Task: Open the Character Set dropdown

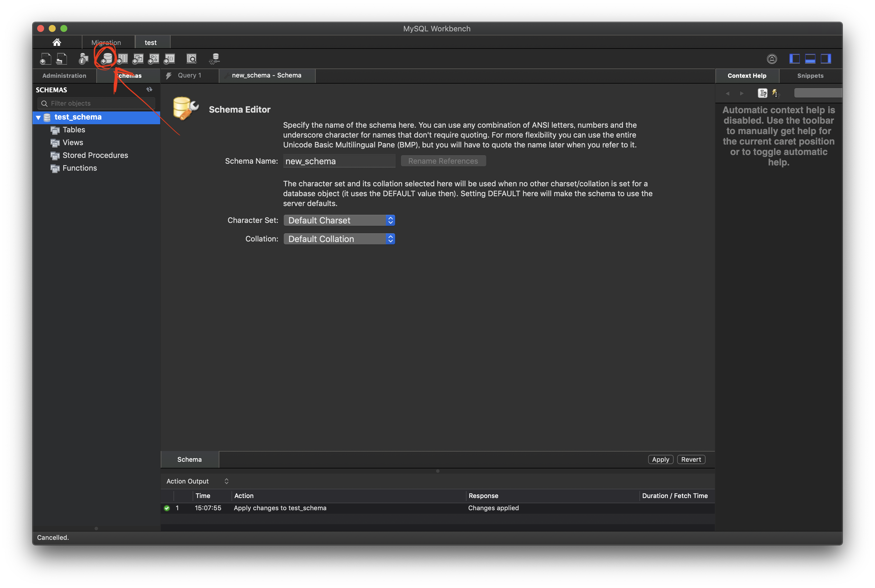Action: pyautogui.click(x=339, y=220)
